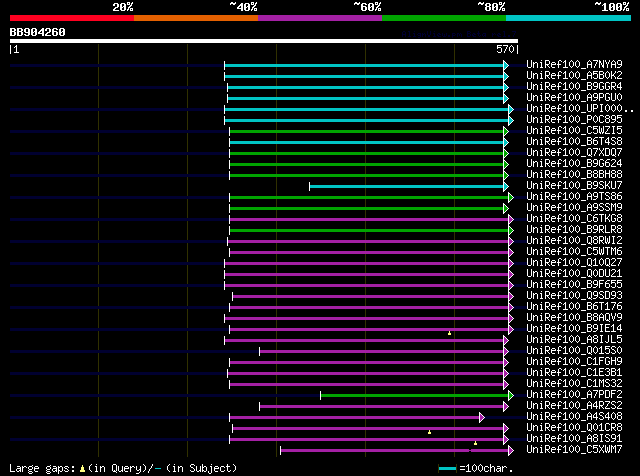Select the UniRef100_B9F655 label
The image size is (640, 476).
point(574,285)
